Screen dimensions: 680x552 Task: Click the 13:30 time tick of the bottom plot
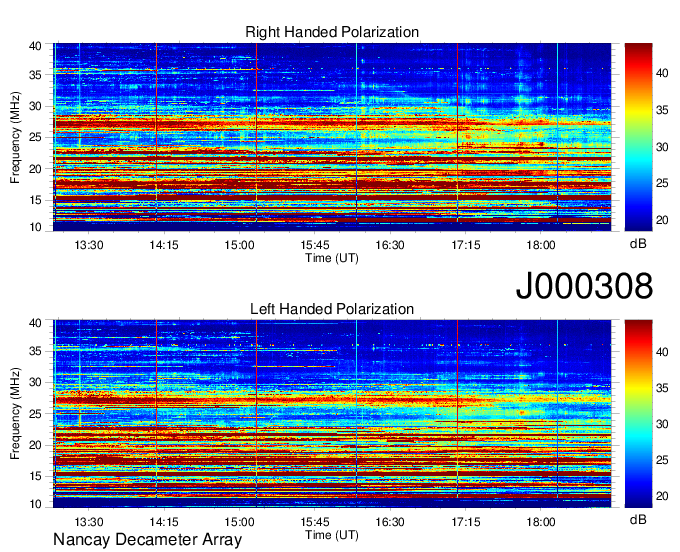(x=88, y=522)
